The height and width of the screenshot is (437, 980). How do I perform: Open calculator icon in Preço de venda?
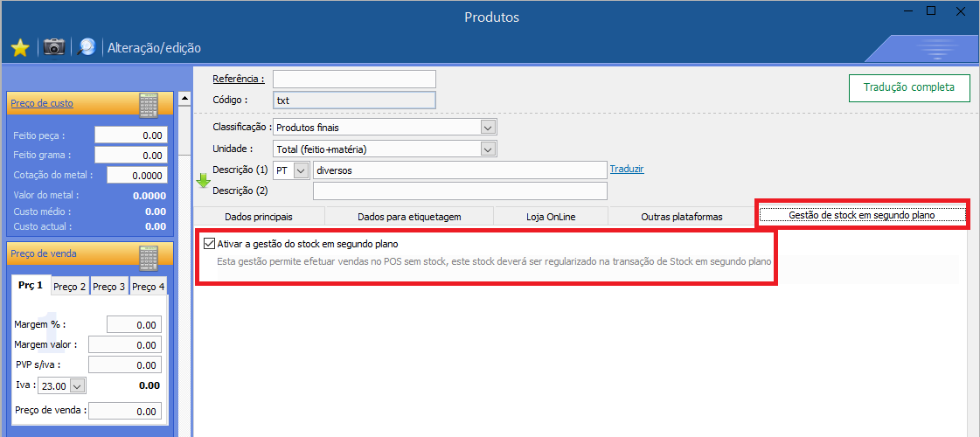[x=149, y=255]
